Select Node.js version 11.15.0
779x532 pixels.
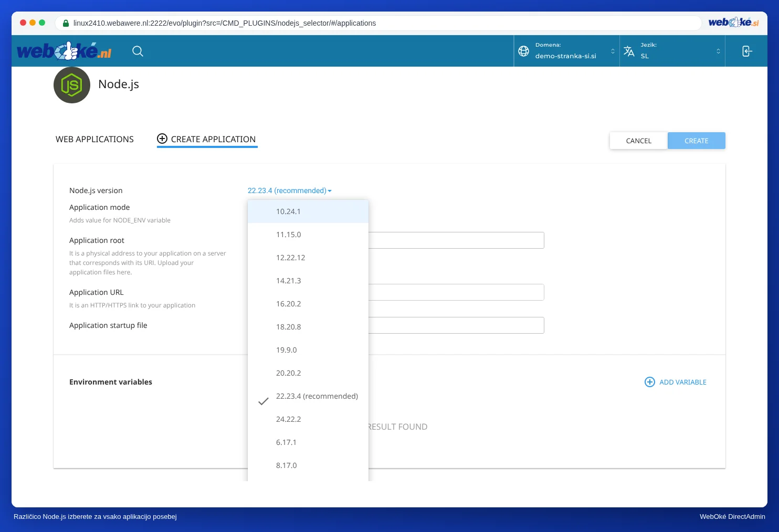coord(308,235)
